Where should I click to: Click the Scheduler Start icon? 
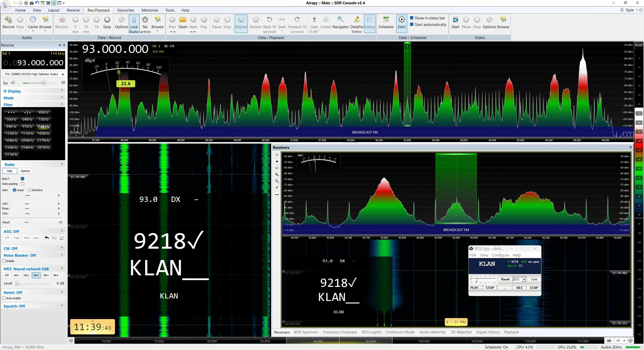pos(401,20)
